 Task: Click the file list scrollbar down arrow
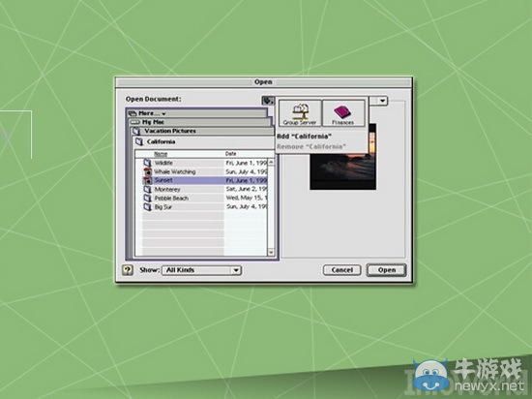tap(271, 252)
